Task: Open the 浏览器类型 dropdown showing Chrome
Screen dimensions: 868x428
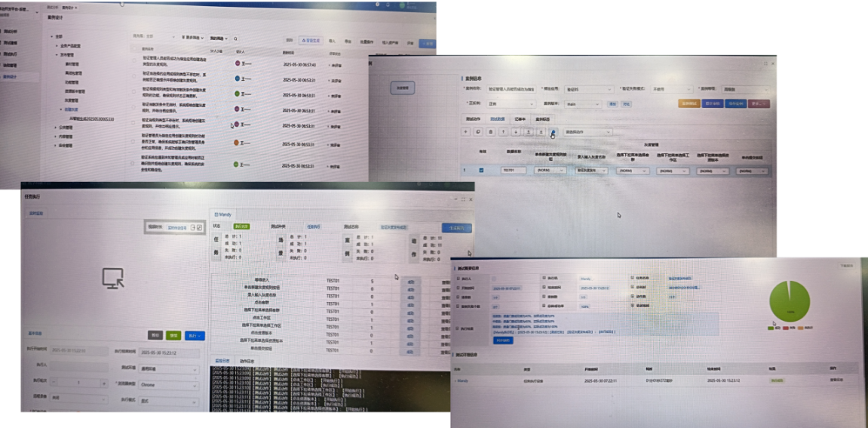Action: (168, 383)
